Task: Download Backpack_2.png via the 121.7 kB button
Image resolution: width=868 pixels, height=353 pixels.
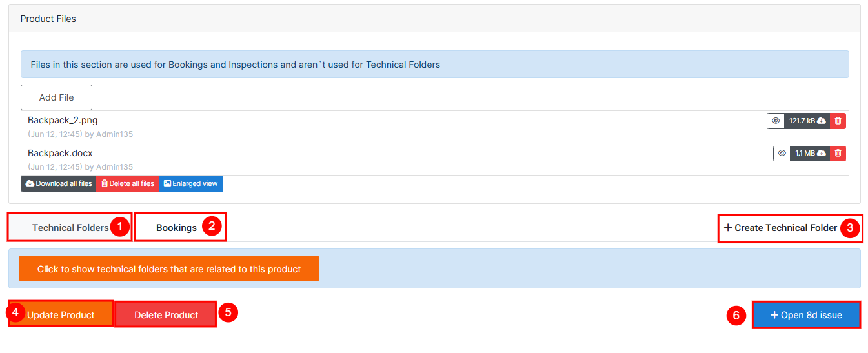Action: pyautogui.click(x=807, y=121)
